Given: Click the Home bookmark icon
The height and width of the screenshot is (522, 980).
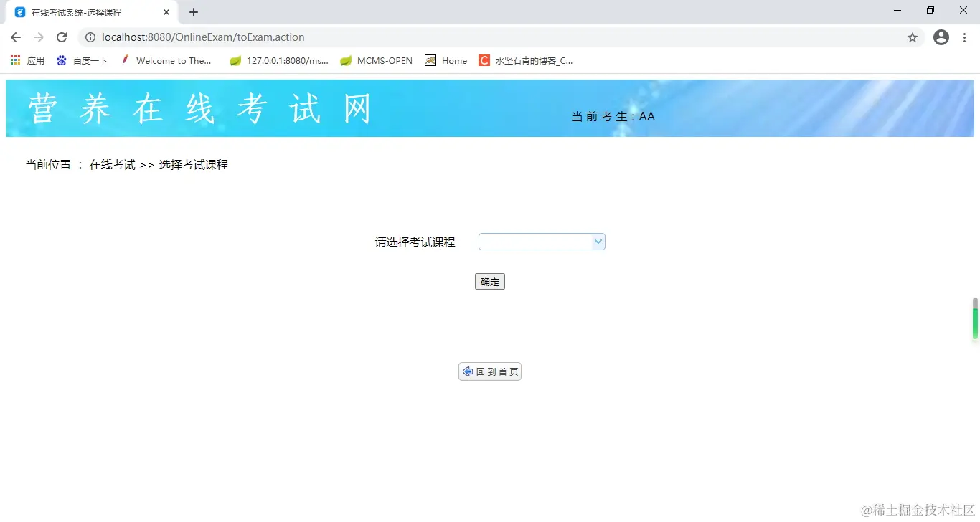Looking at the screenshot, I should (430, 60).
